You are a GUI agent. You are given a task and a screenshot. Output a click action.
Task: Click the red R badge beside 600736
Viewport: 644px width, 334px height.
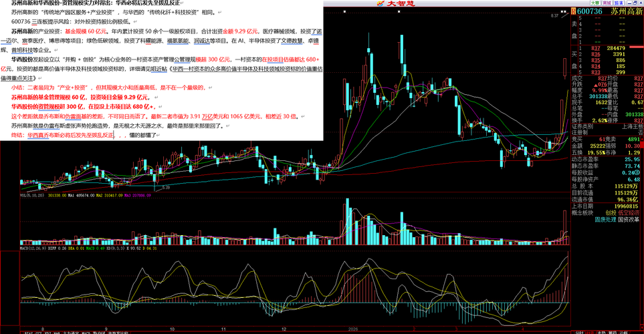click(573, 11)
